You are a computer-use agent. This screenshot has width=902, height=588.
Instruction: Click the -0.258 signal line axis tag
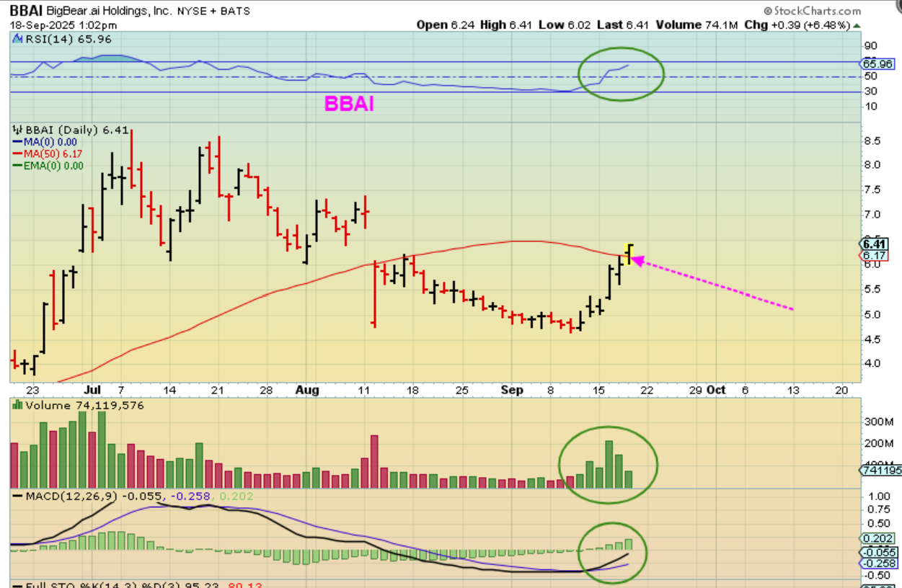(x=880, y=563)
